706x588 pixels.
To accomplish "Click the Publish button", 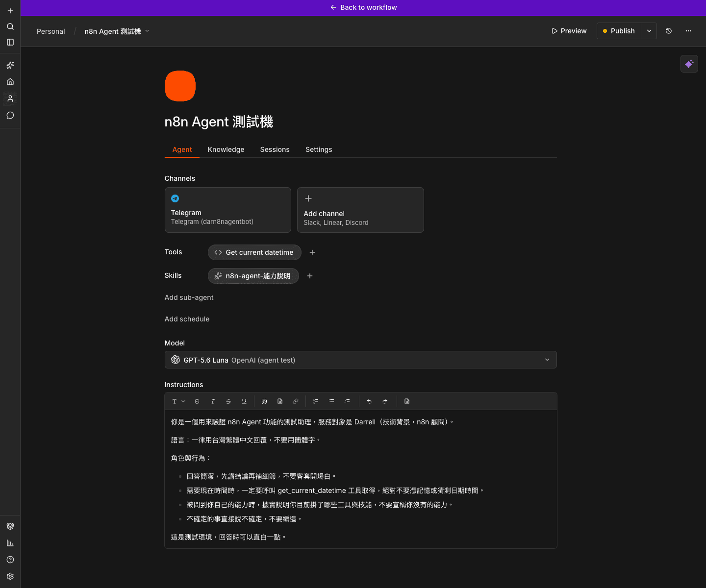I will pyautogui.click(x=619, y=31).
